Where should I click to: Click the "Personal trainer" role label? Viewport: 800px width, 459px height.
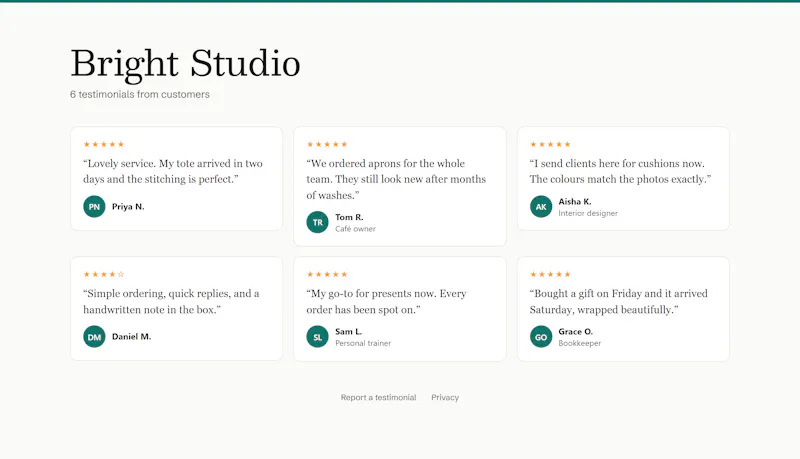coord(363,343)
